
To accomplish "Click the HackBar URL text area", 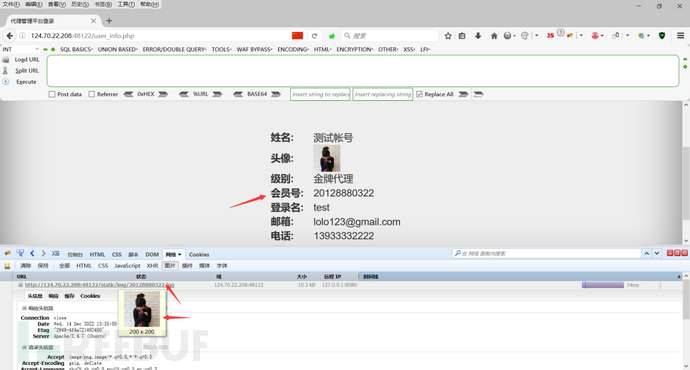I will click(x=363, y=71).
